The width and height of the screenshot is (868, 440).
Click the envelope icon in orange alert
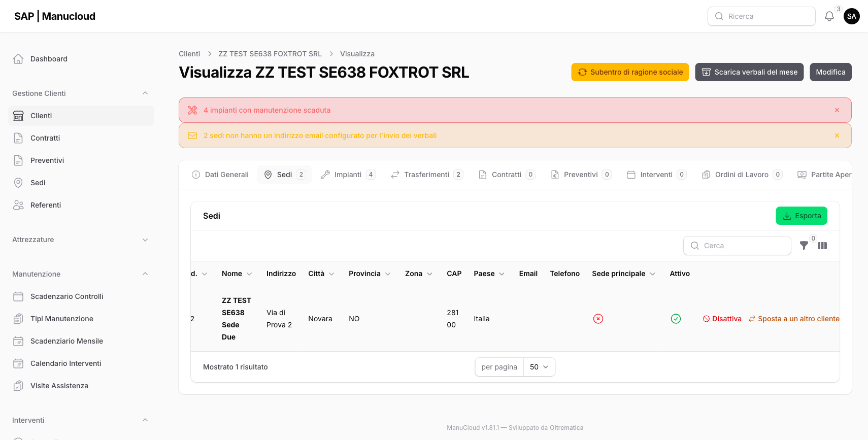pyautogui.click(x=192, y=136)
